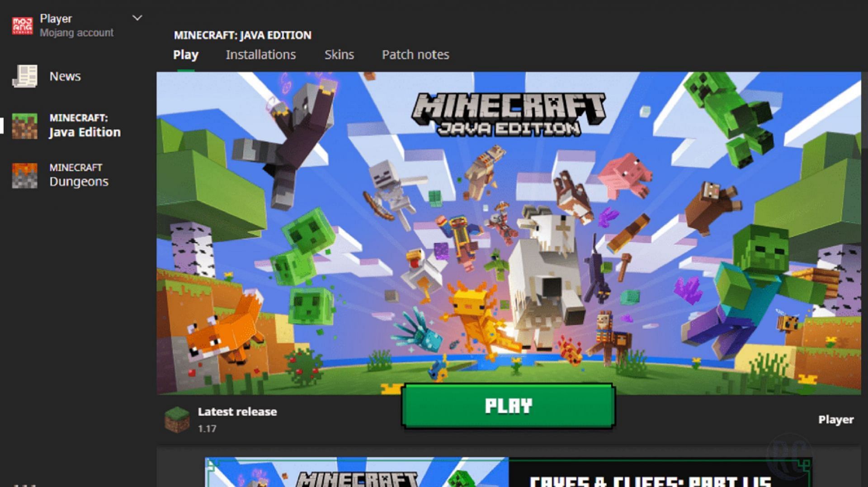Click the MINECRAFT: JAVA EDITION page heading
Image resolution: width=868 pixels, height=487 pixels.
(x=242, y=35)
